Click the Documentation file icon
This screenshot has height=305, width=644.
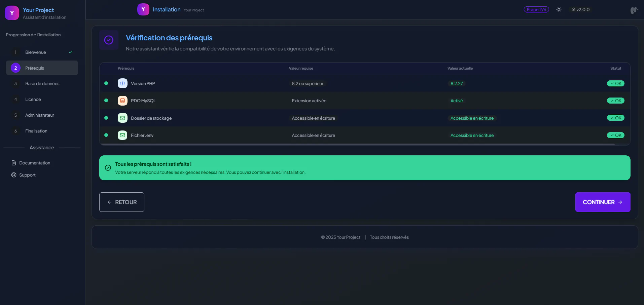[14, 163]
